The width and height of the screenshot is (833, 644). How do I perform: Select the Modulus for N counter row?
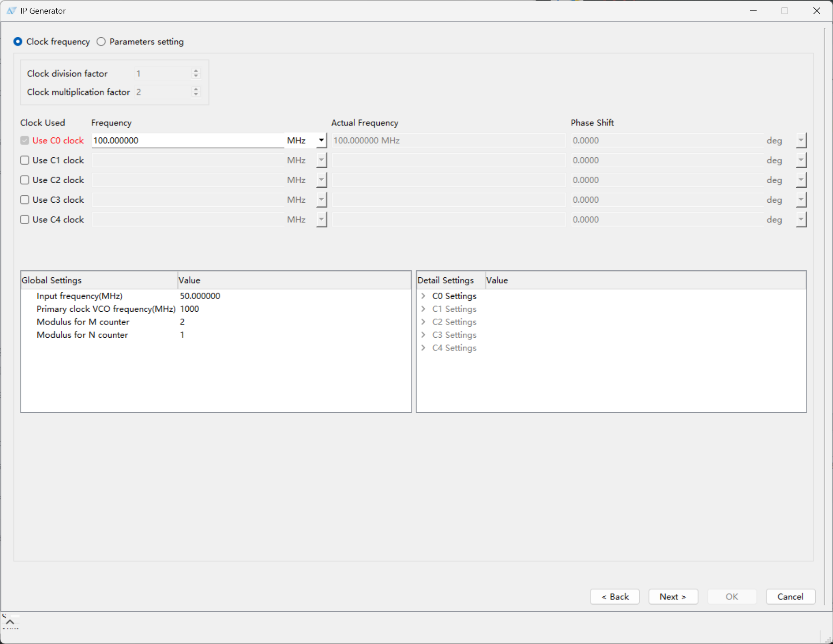216,335
